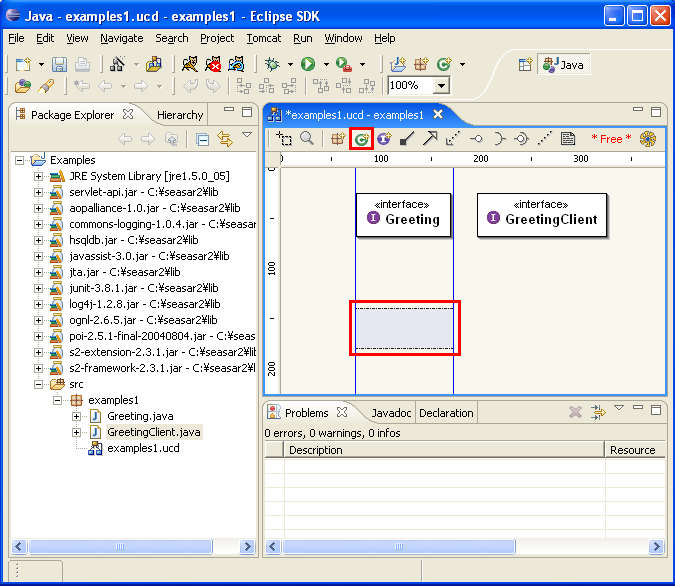Expand the Greeting.java tree node
Image resolution: width=675 pixels, height=586 pixels.
click(x=77, y=416)
